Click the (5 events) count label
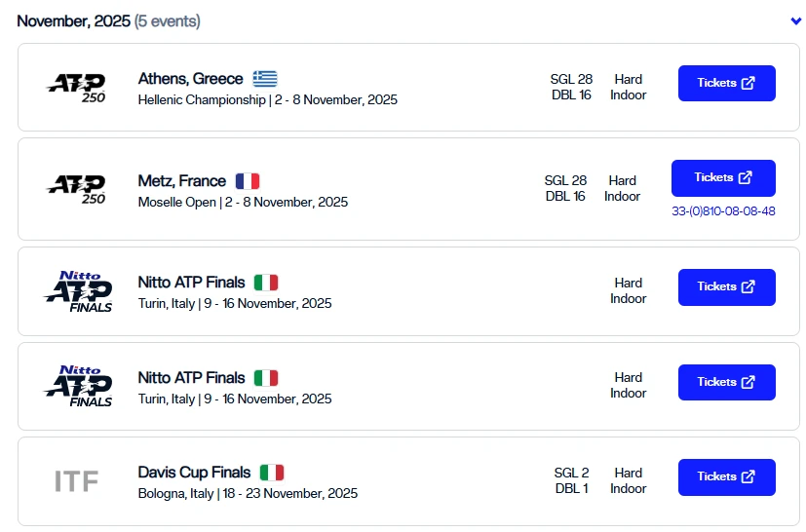The image size is (806, 532). coord(167,21)
